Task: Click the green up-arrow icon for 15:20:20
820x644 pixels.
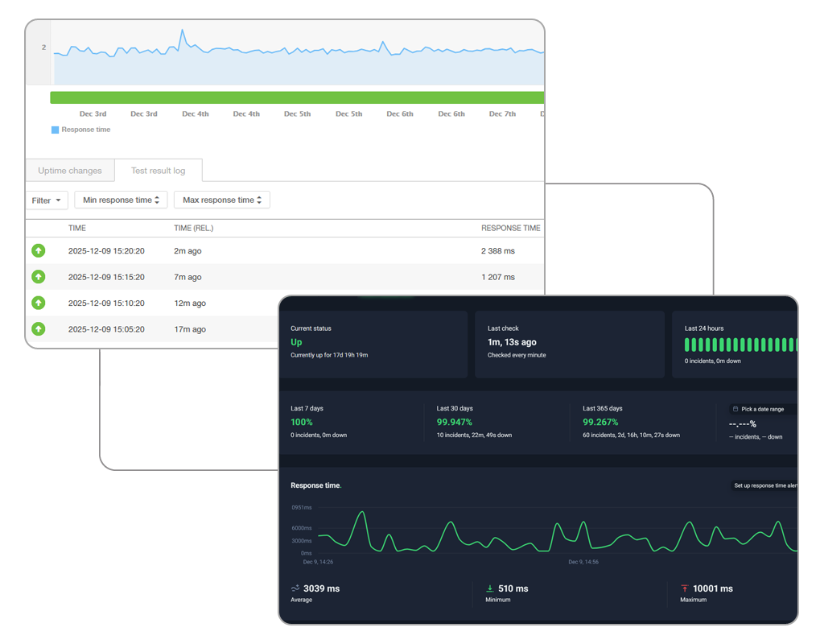Action: click(x=38, y=251)
